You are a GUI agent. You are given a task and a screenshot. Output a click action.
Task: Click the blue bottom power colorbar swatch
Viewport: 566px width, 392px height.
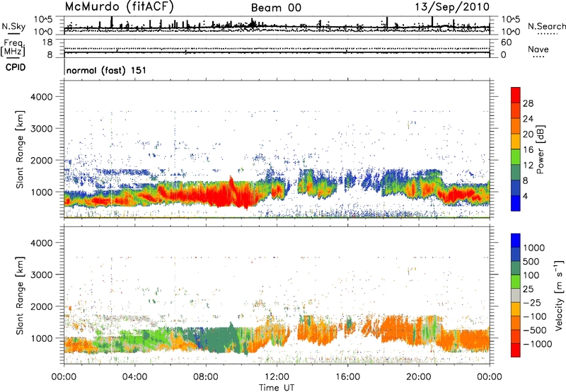coord(516,203)
